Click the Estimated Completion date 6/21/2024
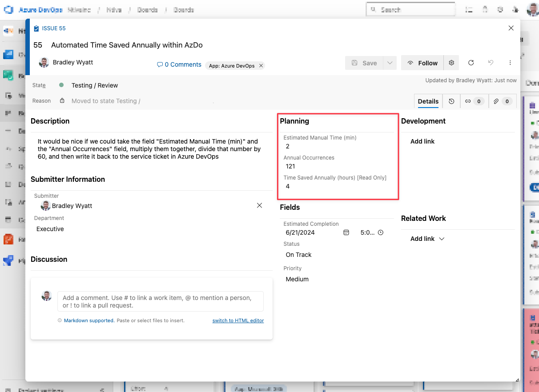Viewport: 539px width, 392px height. coord(300,232)
